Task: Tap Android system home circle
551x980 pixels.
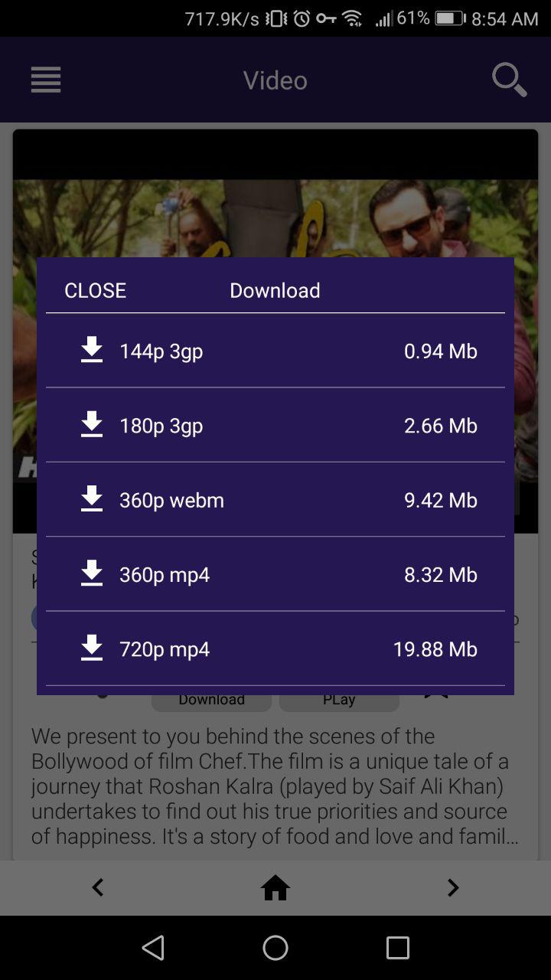Action: click(x=275, y=948)
